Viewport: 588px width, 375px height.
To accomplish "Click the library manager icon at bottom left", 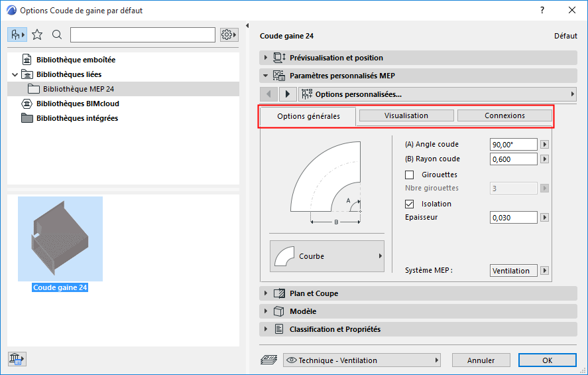I will [17, 359].
